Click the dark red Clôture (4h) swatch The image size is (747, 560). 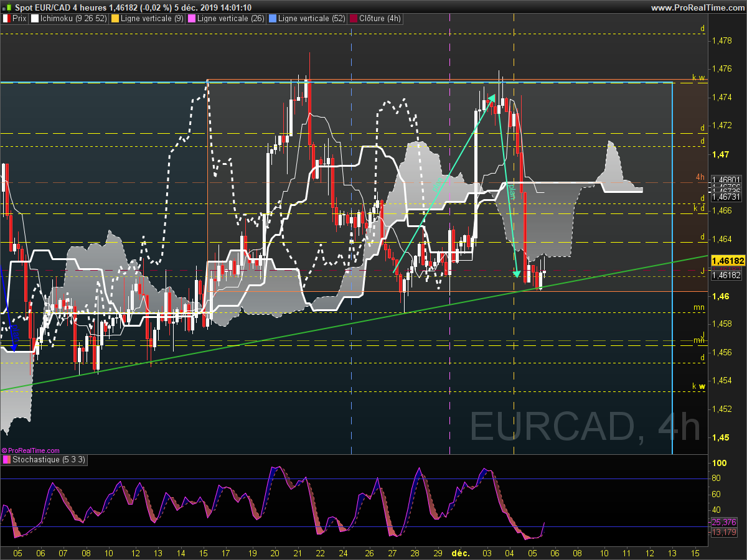[x=353, y=19]
